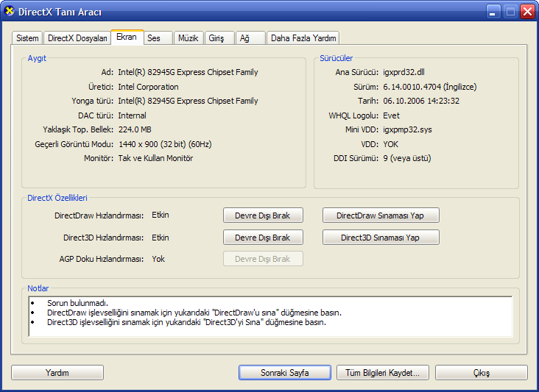Exit with the Çıkış button
Viewport: 539px width, 392px height.
(x=482, y=372)
